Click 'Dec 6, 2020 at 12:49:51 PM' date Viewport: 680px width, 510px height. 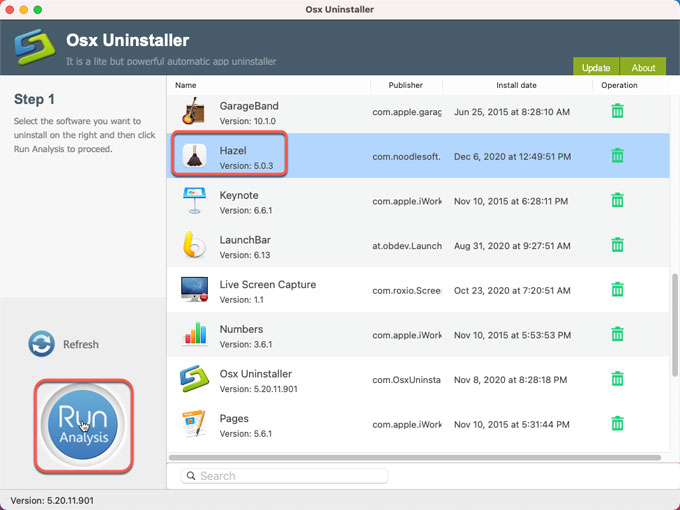(512, 157)
